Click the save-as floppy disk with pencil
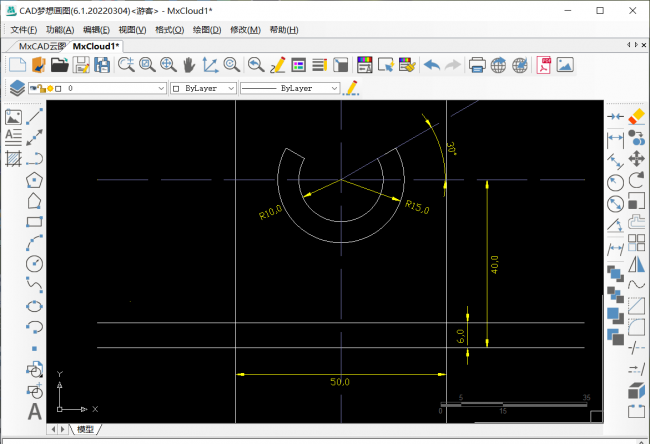The image size is (650, 444). (x=81, y=65)
